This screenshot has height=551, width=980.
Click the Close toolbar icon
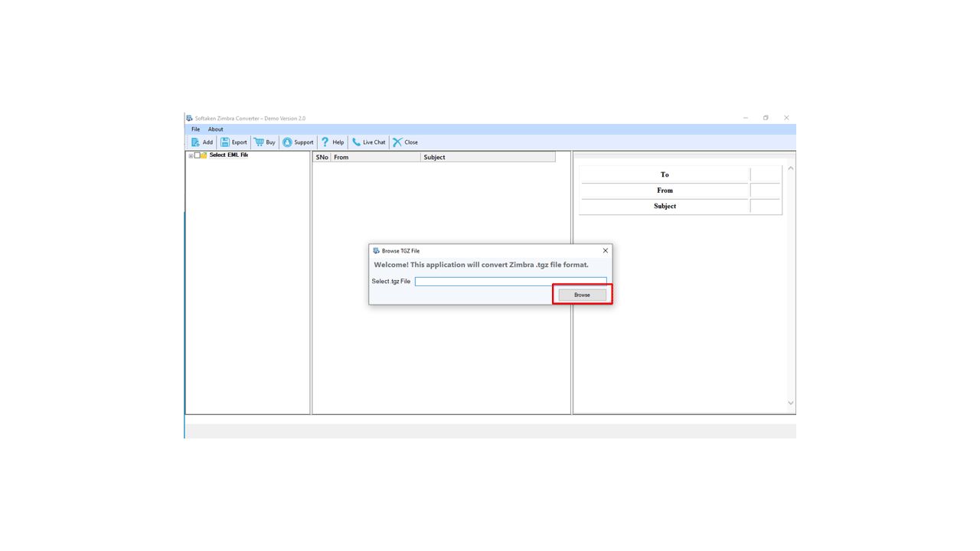[397, 142]
